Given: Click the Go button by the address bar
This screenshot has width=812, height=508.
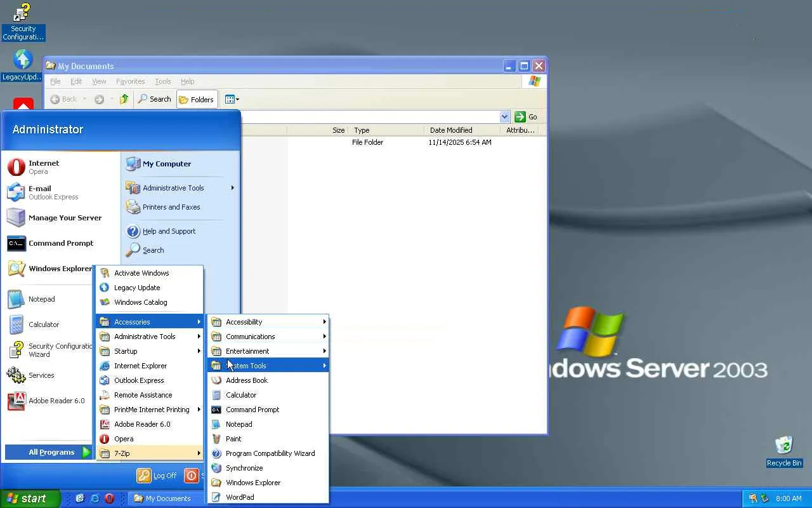Looking at the screenshot, I should (x=527, y=117).
